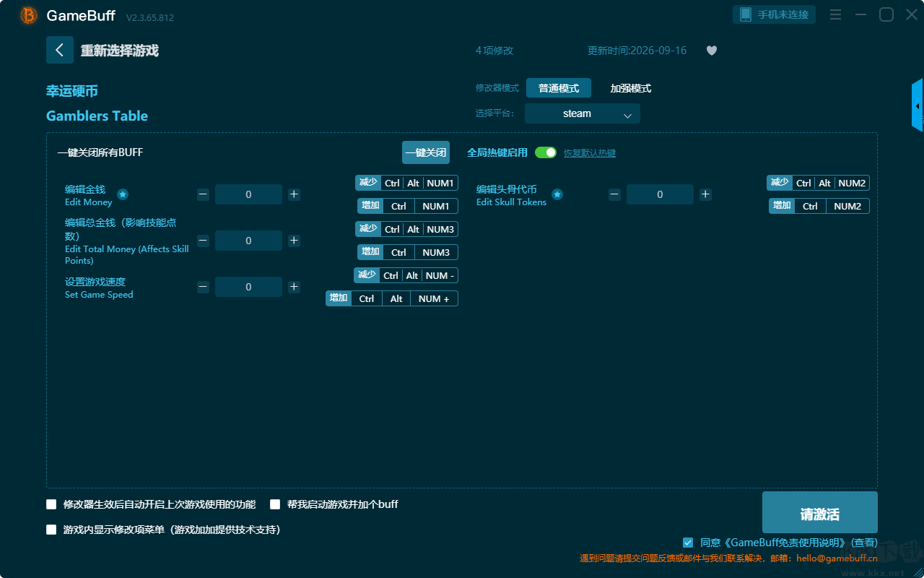The width and height of the screenshot is (924, 578).
Task: Click the Set Game Speed value field
Action: 248,287
